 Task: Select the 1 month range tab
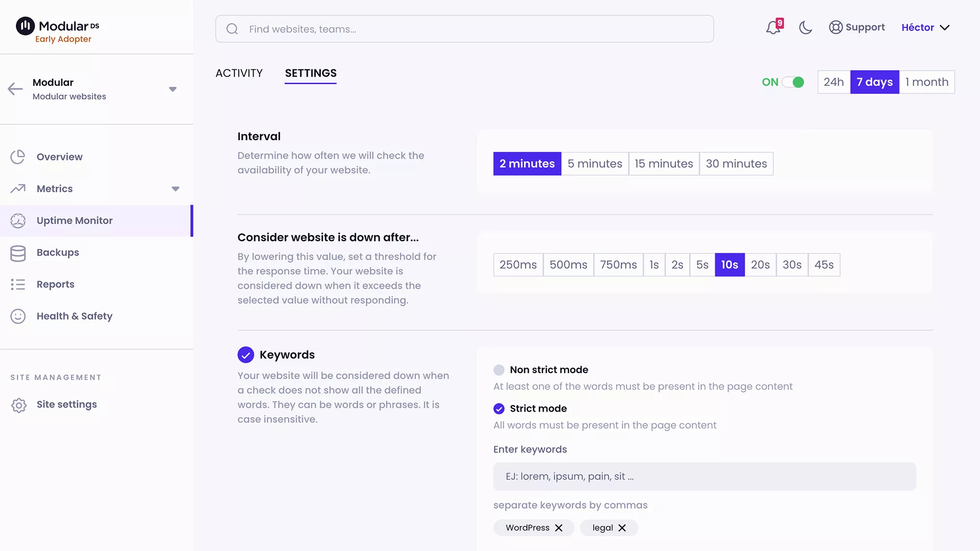[926, 82]
